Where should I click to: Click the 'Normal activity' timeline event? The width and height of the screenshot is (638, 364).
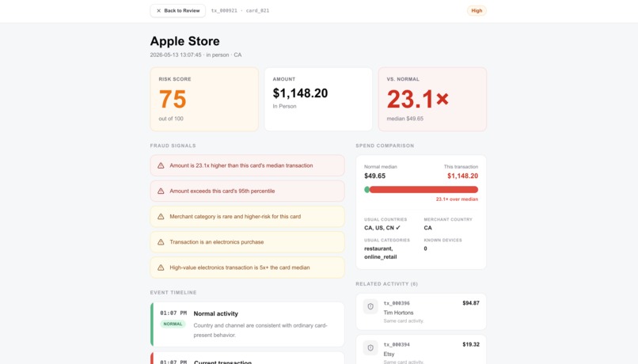point(248,324)
